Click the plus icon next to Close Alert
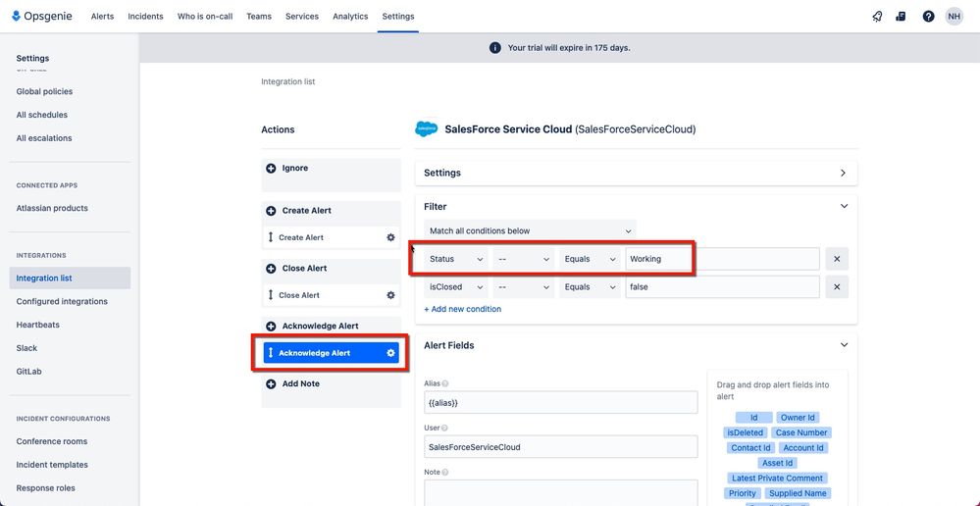The image size is (980, 506). tap(271, 269)
